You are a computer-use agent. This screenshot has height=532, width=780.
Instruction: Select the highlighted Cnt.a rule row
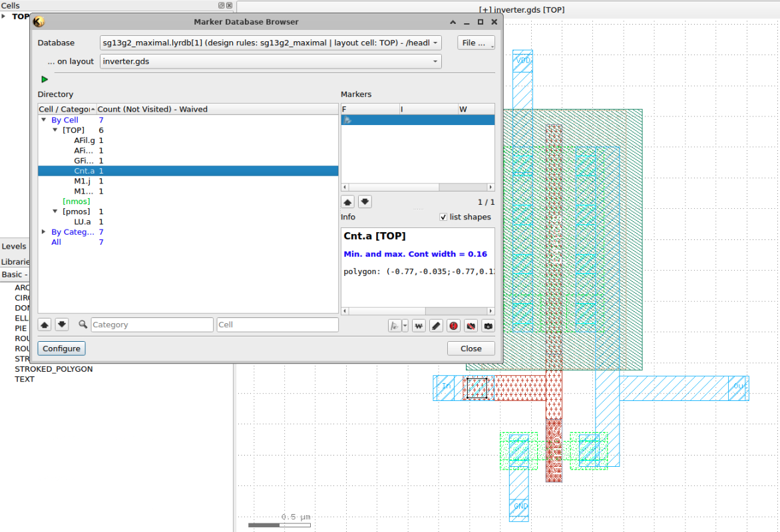188,171
